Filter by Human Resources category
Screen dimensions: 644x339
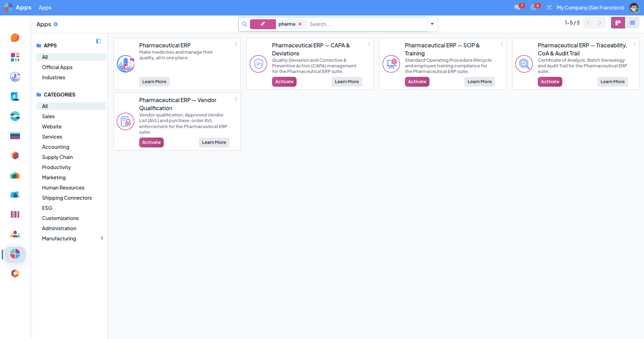pos(71,187)
